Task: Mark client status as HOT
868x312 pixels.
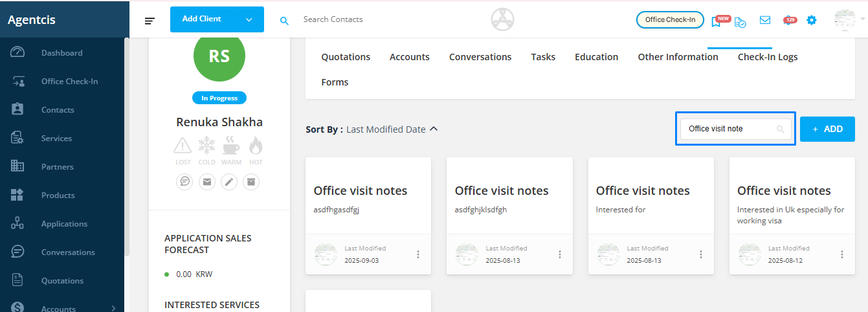Action: [256, 151]
